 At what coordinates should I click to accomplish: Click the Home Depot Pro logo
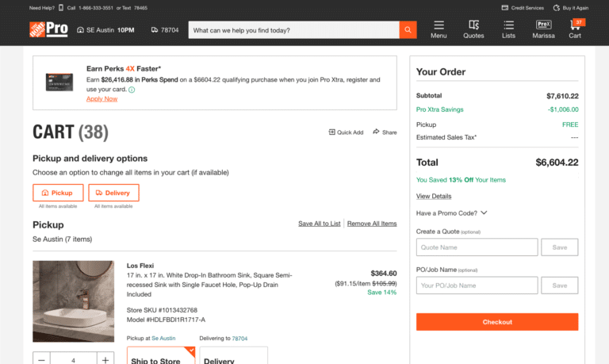pos(48,29)
